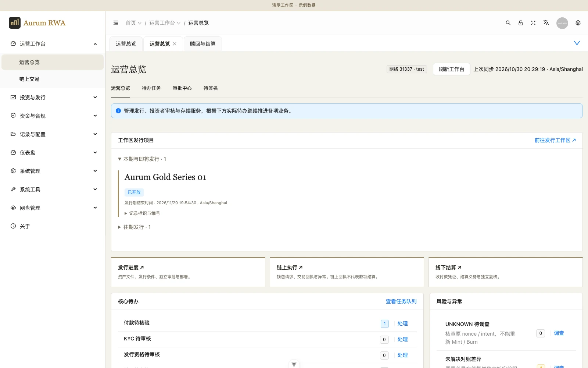Close the active 运营总览 tab
The image size is (588, 368).
point(175,44)
